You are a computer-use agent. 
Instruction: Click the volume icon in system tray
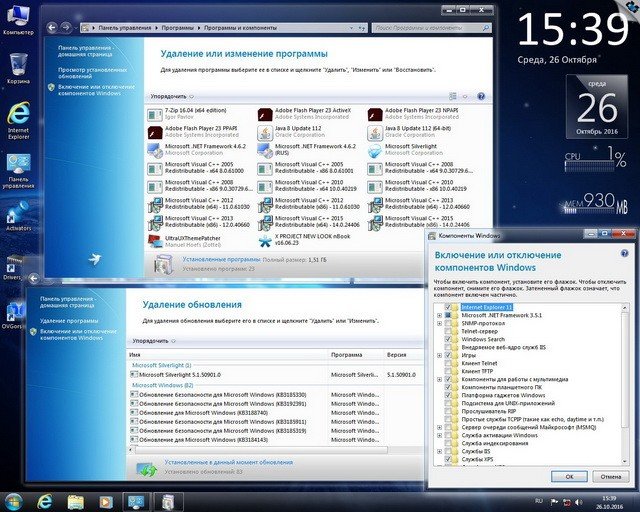[x=579, y=502]
